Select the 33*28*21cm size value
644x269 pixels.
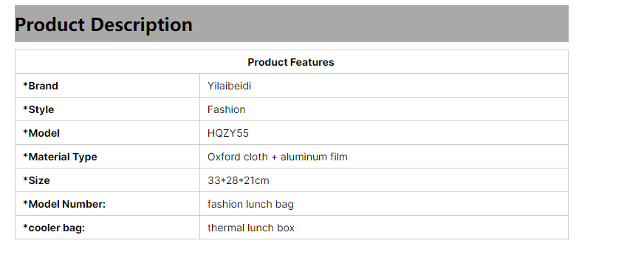(239, 181)
